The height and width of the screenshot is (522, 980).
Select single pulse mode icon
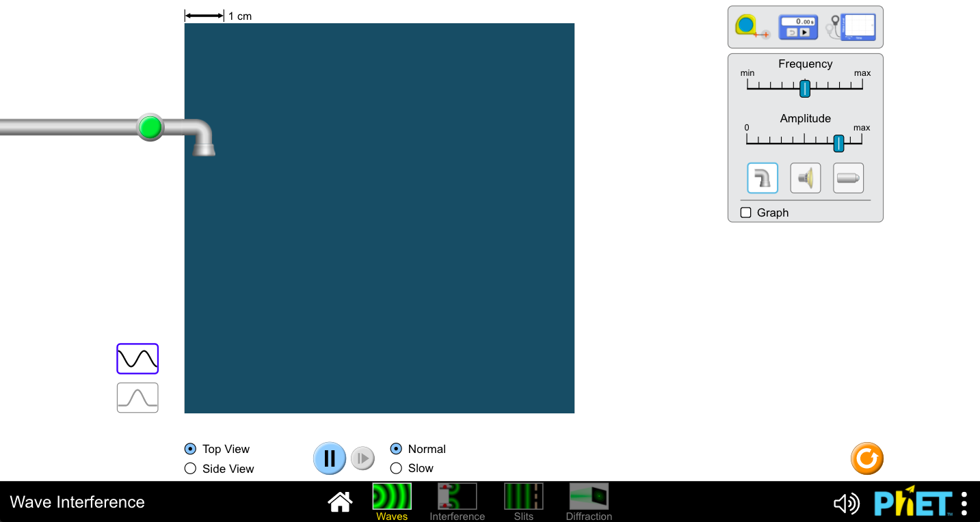tap(137, 398)
